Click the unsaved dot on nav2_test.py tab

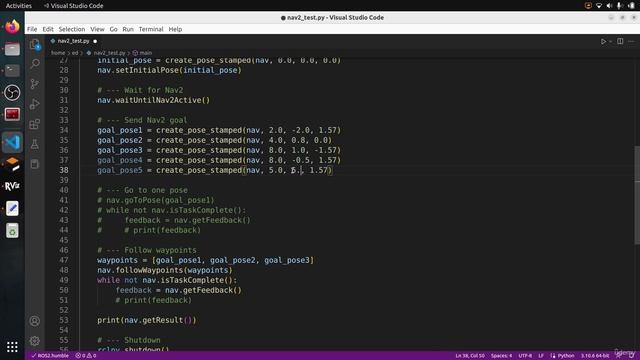tap(95, 41)
